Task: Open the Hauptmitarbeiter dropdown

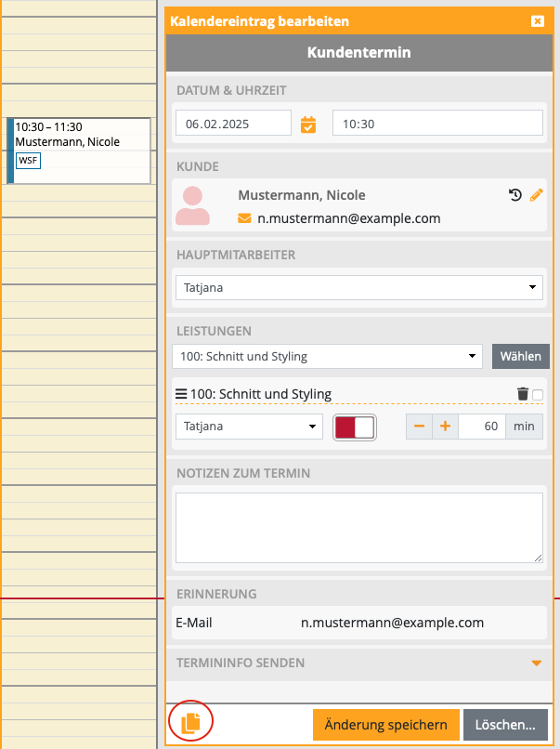Action: 358,287
